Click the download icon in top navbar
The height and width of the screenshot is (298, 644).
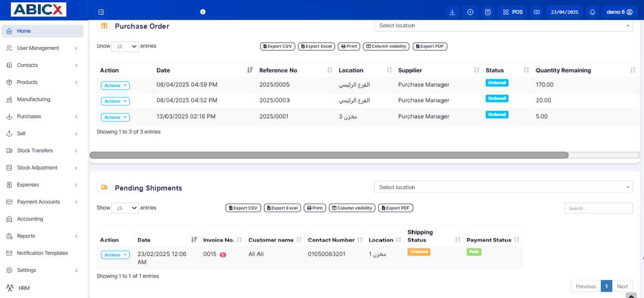point(452,11)
